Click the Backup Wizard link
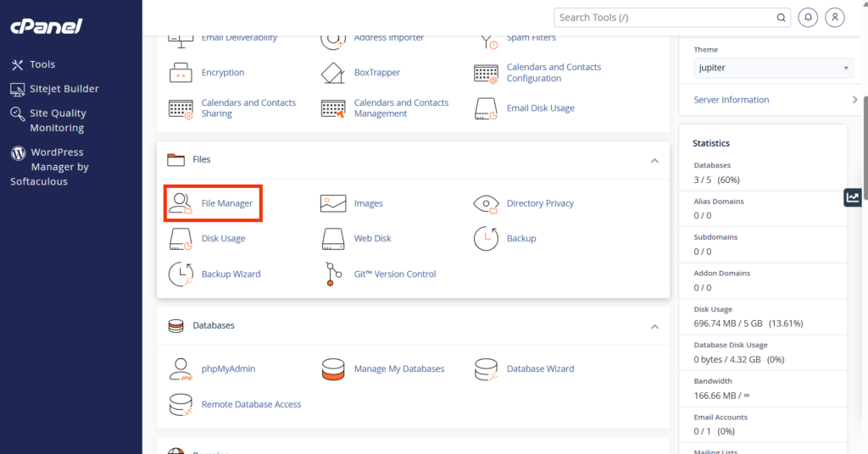Screen dimensions: 868x454 (231, 274)
